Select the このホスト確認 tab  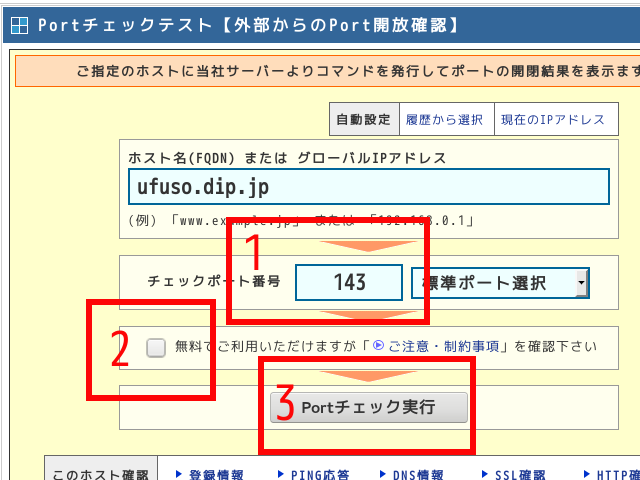99,474
